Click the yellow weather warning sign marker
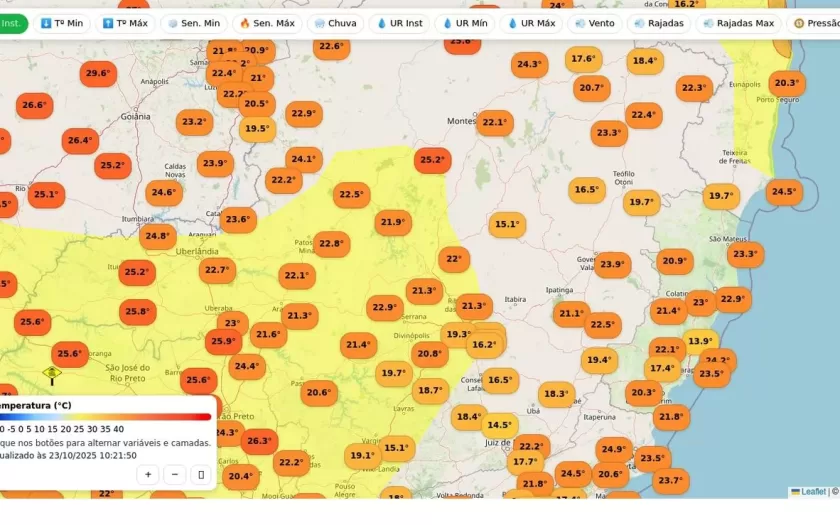Viewport: 840px width, 525px height. [x=52, y=373]
